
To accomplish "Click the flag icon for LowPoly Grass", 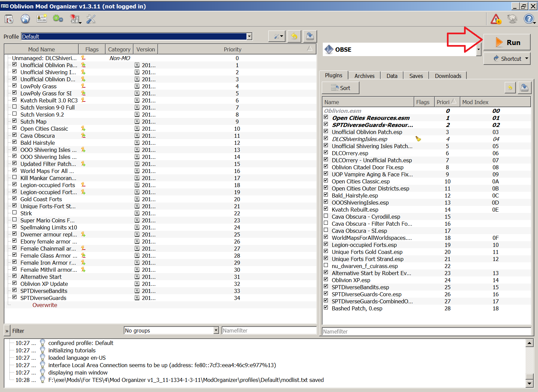I will coord(83,86).
